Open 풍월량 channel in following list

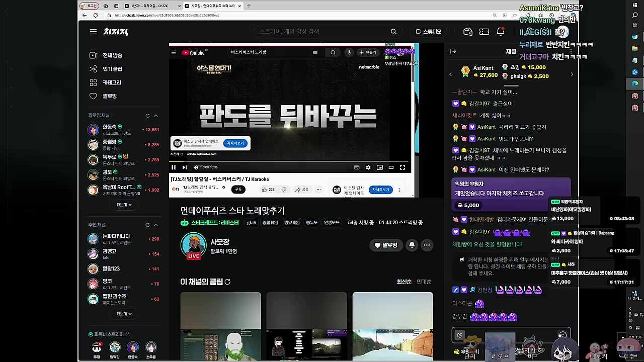tap(123, 145)
